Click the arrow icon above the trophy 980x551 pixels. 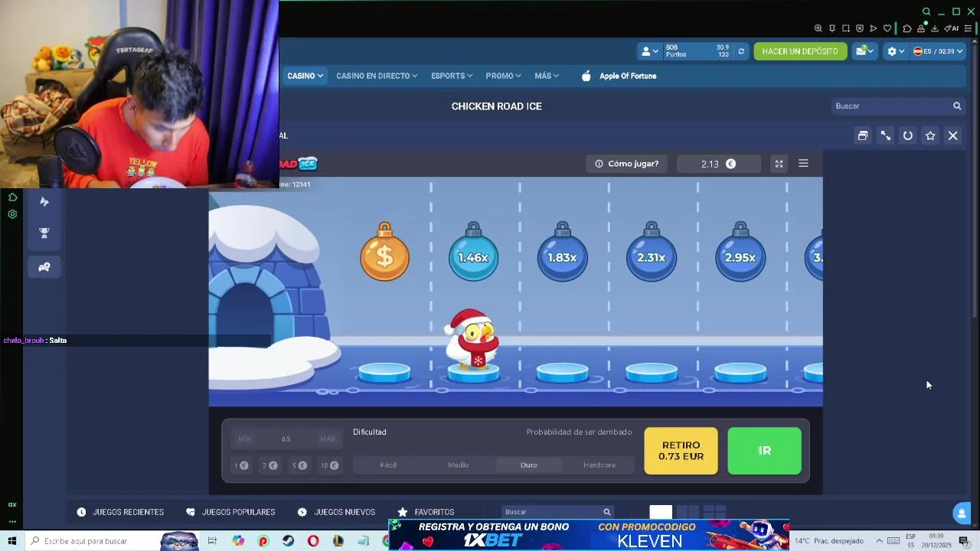point(44,201)
